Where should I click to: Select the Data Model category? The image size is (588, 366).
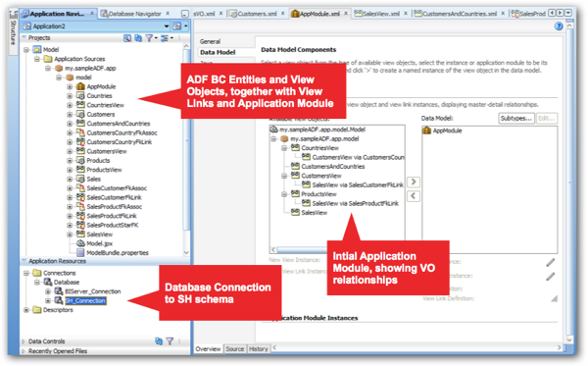[218, 52]
